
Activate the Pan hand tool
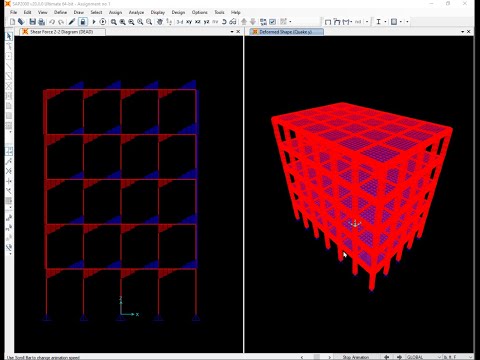click(160, 22)
